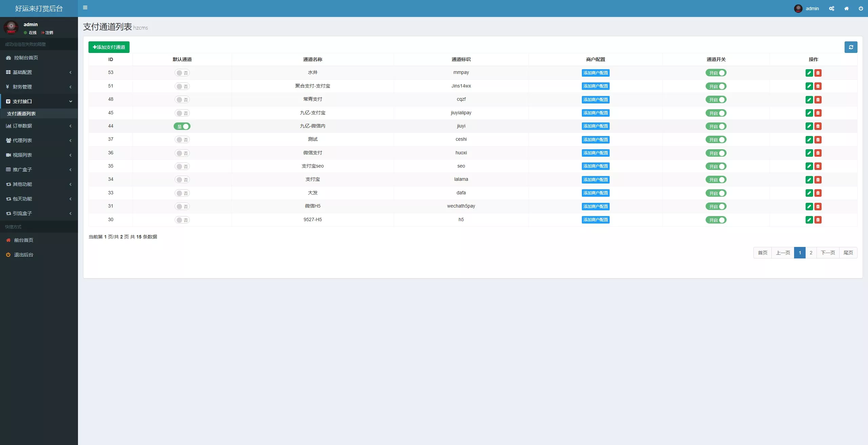The height and width of the screenshot is (445, 868).
Task: Toggle default channel switch for 测试
Action: 182,140
